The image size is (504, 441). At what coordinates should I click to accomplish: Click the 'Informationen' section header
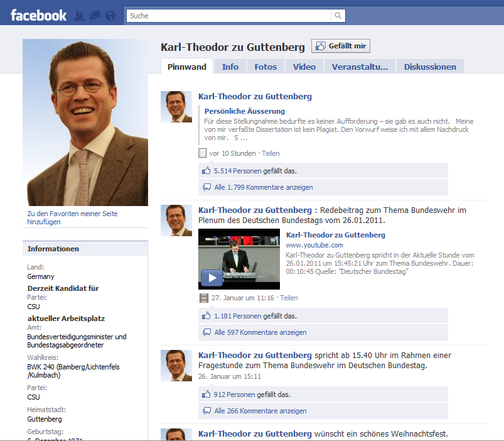[85, 249]
